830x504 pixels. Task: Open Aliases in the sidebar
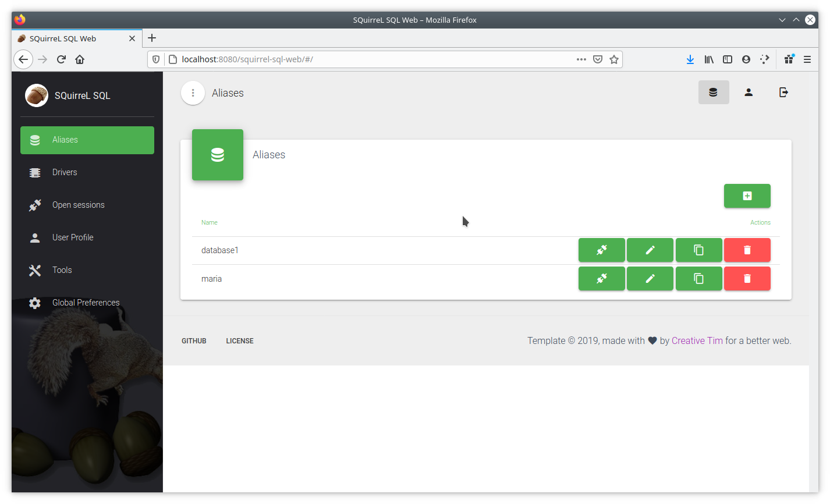[x=87, y=140]
